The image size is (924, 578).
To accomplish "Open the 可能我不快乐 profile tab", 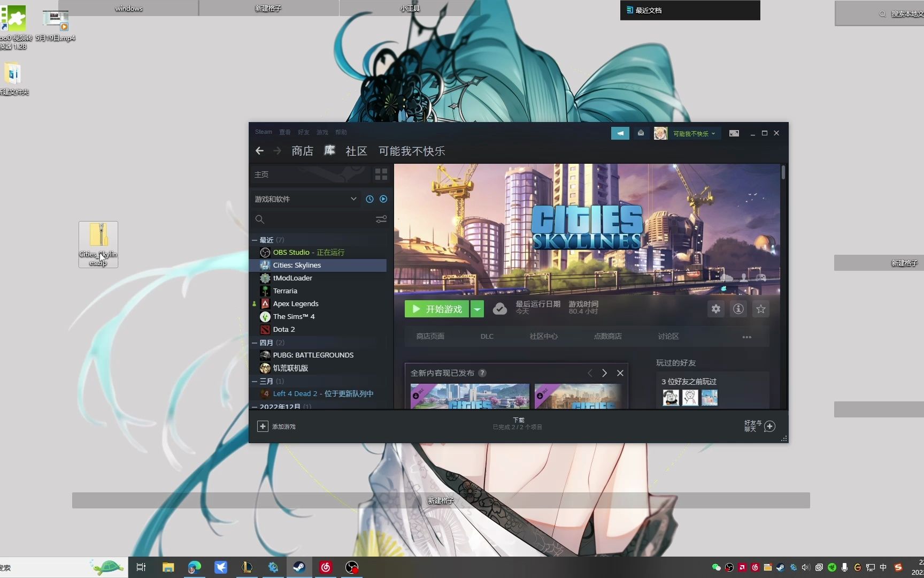I will tap(412, 151).
